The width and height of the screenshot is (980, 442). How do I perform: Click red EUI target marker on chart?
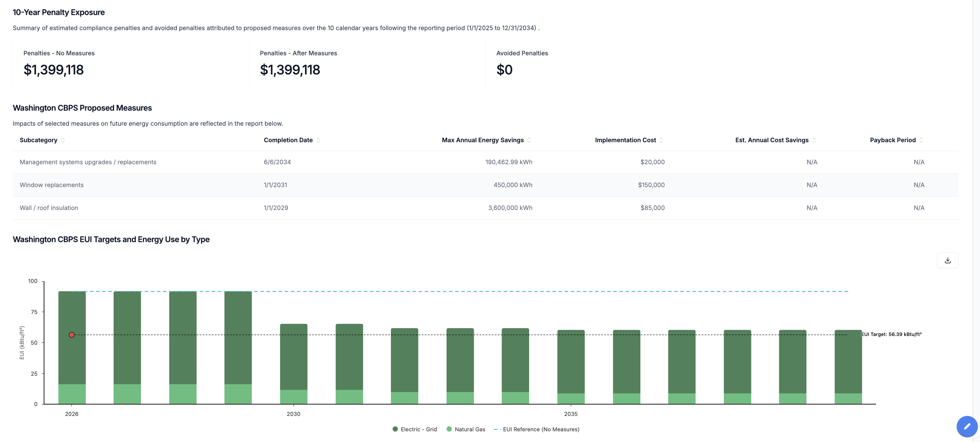(x=72, y=335)
